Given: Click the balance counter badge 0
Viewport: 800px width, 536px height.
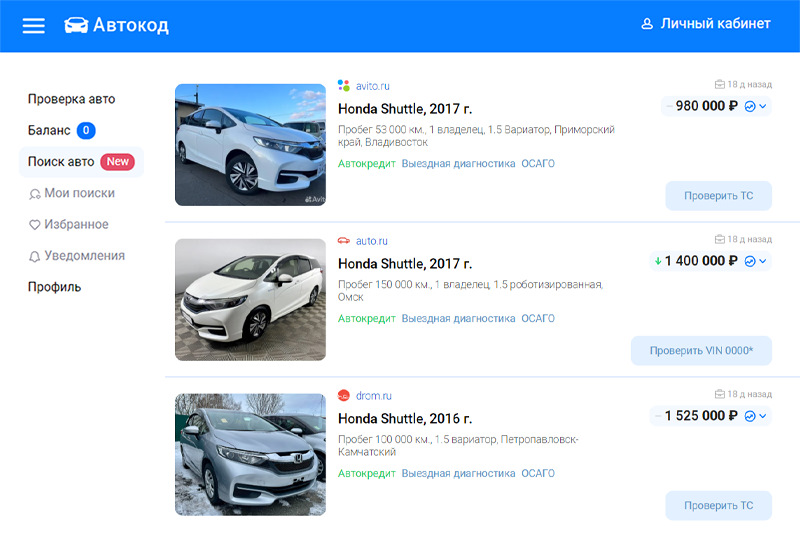Looking at the screenshot, I should (86, 131).
